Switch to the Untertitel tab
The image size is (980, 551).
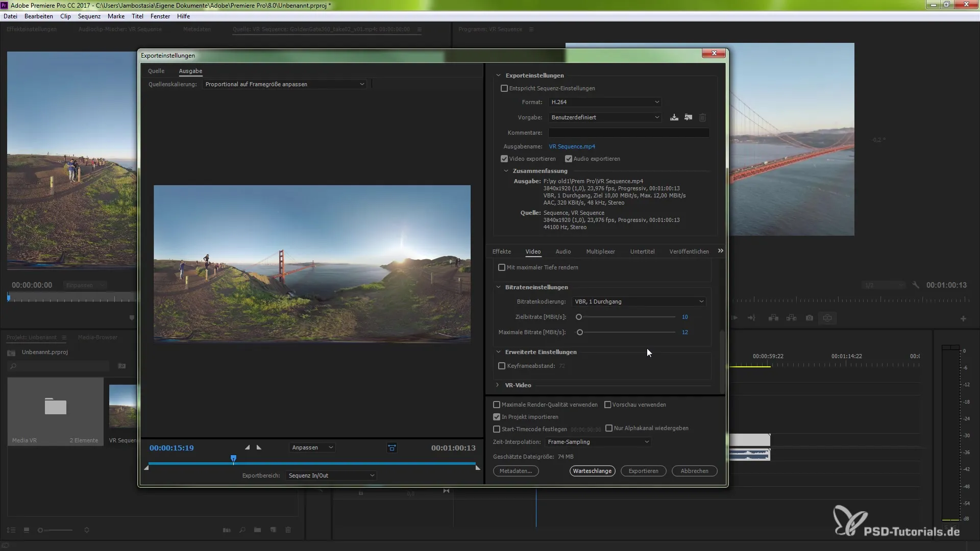coord(642,252)
